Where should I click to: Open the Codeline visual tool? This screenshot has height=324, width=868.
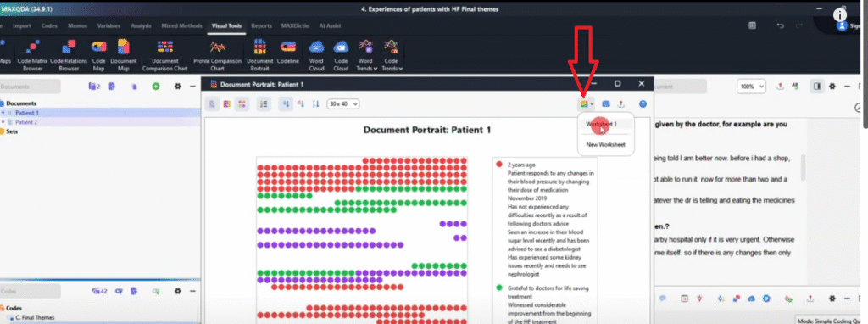[288, 54]
